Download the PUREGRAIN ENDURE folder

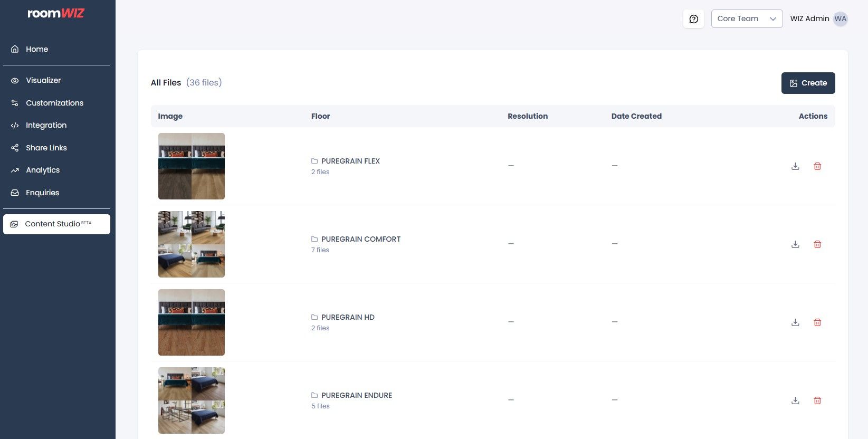(x=795, y=400)
